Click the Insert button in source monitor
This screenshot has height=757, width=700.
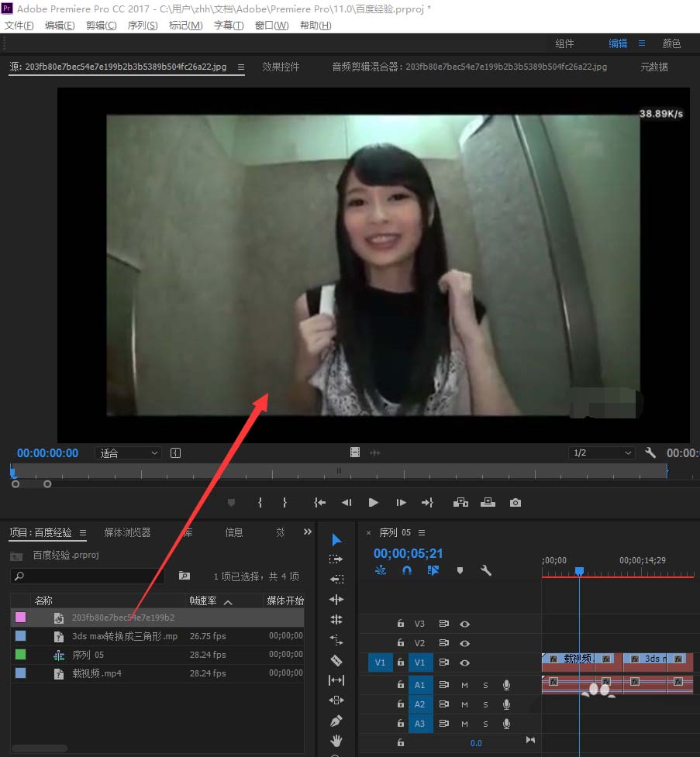click(461, 502)
